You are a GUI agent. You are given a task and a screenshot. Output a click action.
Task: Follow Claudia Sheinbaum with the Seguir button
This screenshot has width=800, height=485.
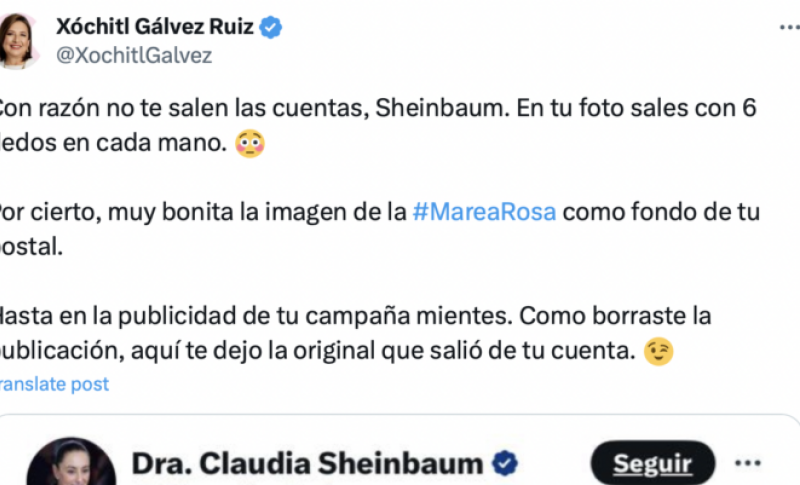pos(653,464)
